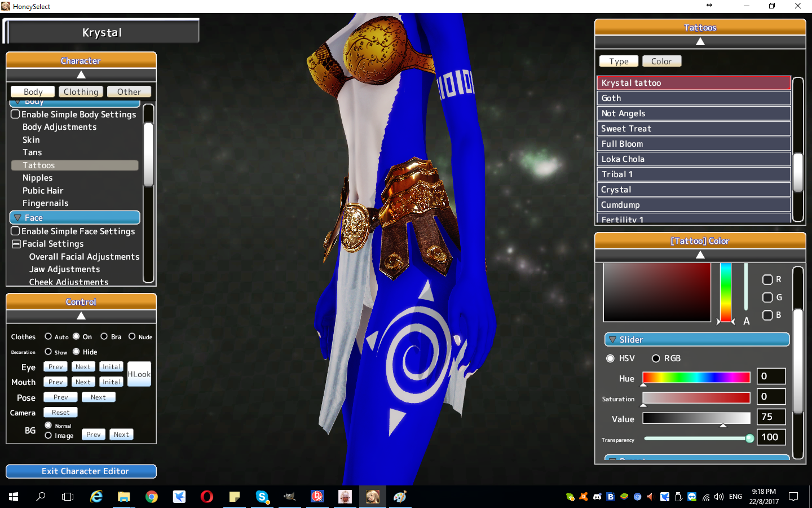Exit the Character Editor

point(81,471)
